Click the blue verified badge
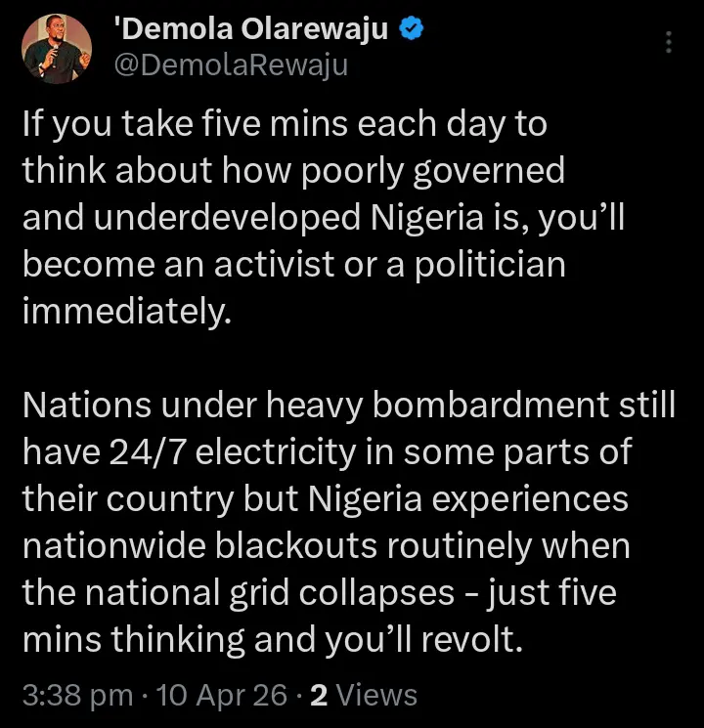This screenshot has width=704, height=728. (413, 31)
